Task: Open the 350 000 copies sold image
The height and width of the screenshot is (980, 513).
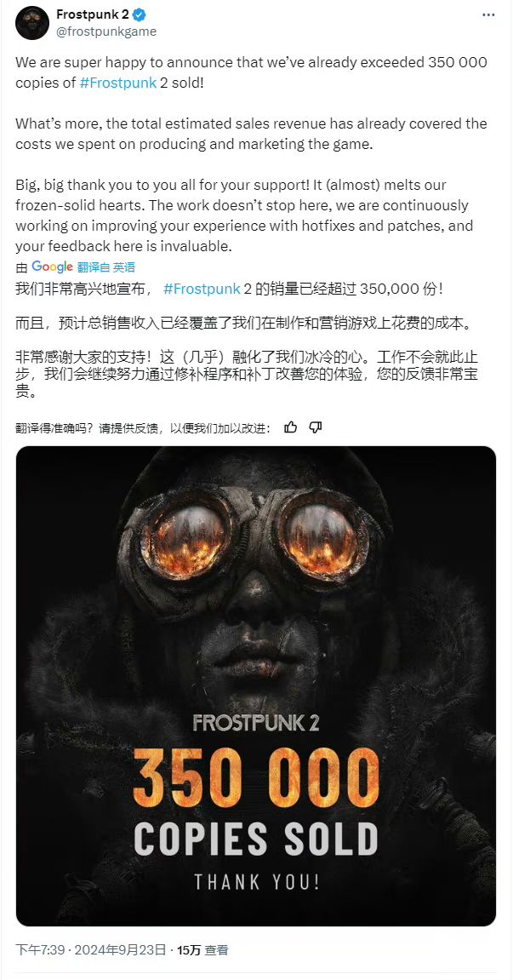Action: coord(255,685)
